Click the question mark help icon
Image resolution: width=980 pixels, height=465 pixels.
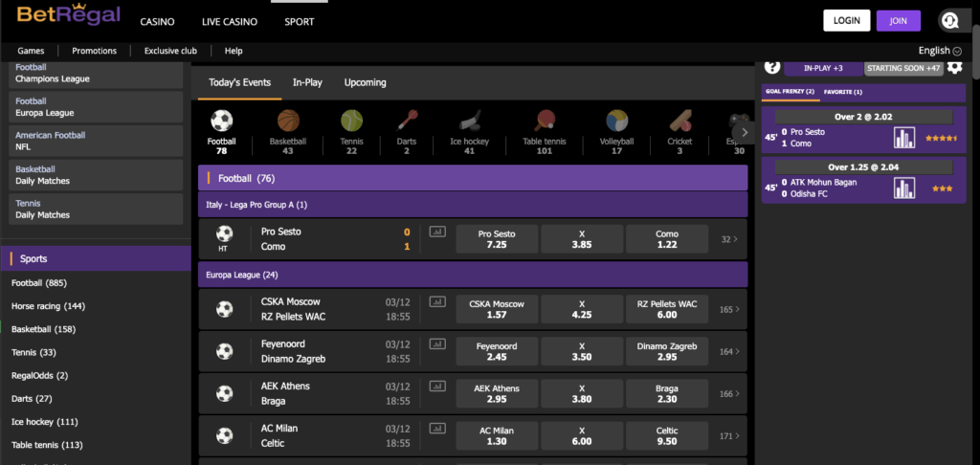pyautogui.click(x=772, y=67)
